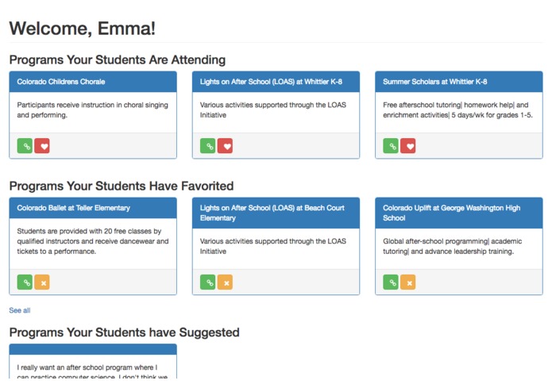
Task: Open link icon on LOAS at Whittier K-8 card
Action: pyautogui.click(x=208, y=146)
